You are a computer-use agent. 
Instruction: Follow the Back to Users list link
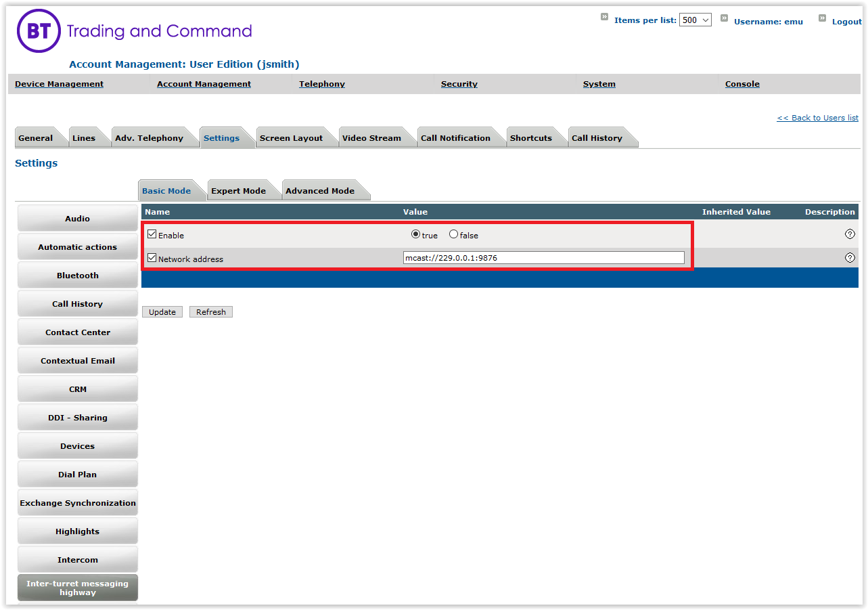click(x=817, y=118)
